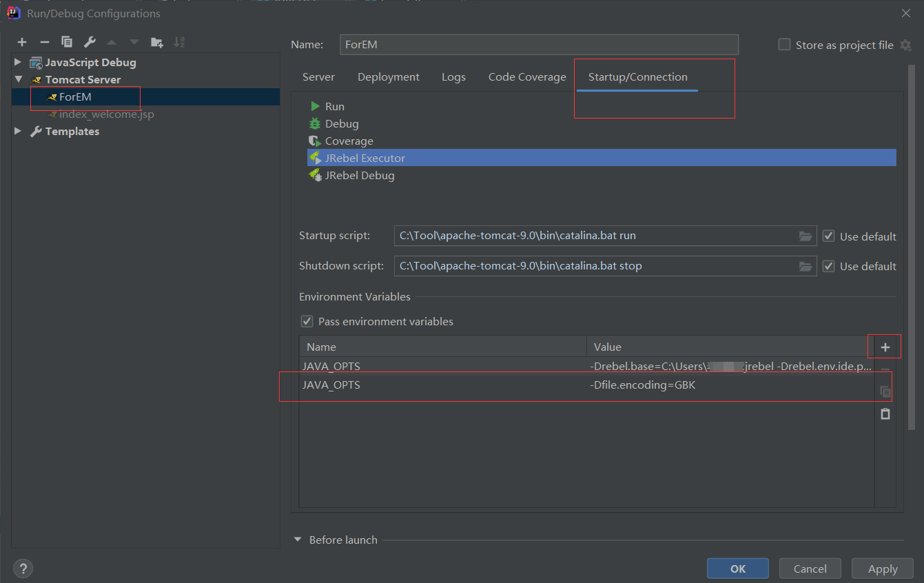924x583 pixels.
Task: Paste environment variable clipboard icon
Action: pos(885,414)
